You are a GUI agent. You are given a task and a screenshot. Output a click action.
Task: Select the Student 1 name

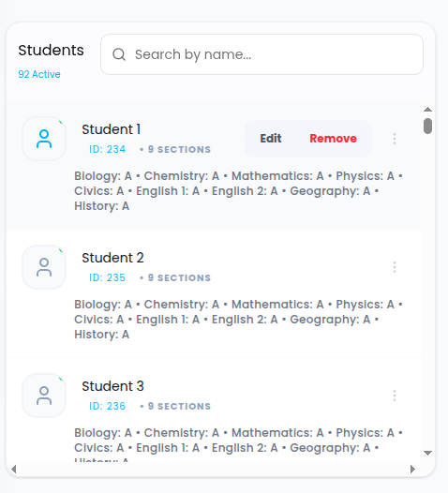point(111,129)
